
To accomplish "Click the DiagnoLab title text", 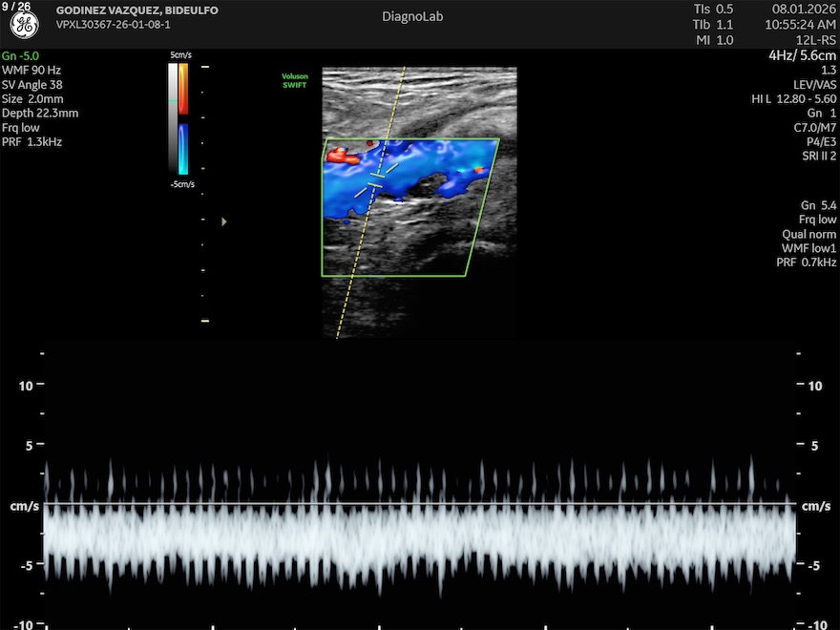I will point(412,16).
